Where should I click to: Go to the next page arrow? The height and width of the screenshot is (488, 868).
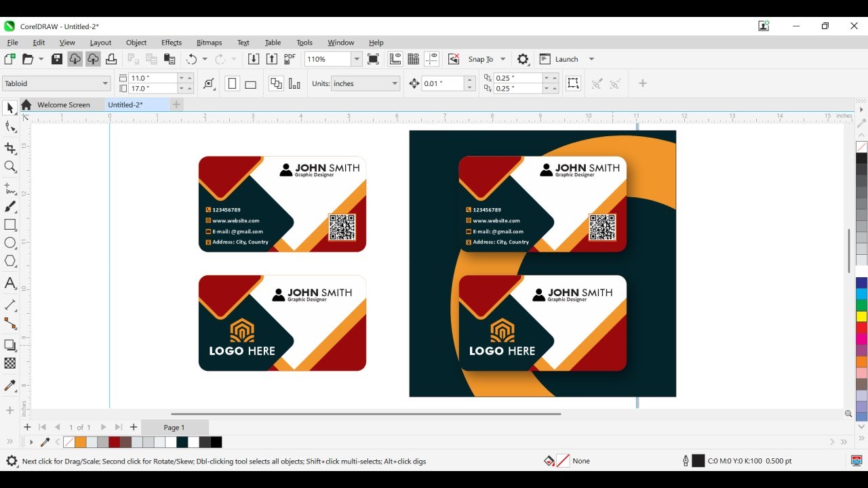point(103,427)
